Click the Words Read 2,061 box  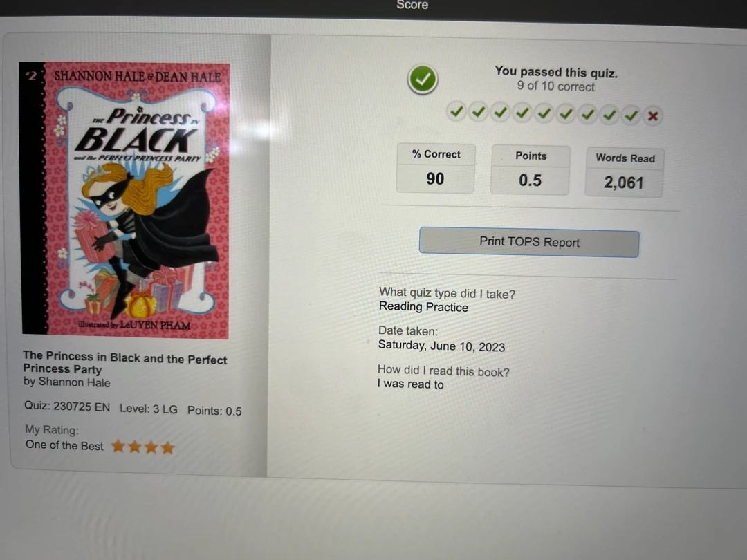pyautogui.click(x=624, y=172)
